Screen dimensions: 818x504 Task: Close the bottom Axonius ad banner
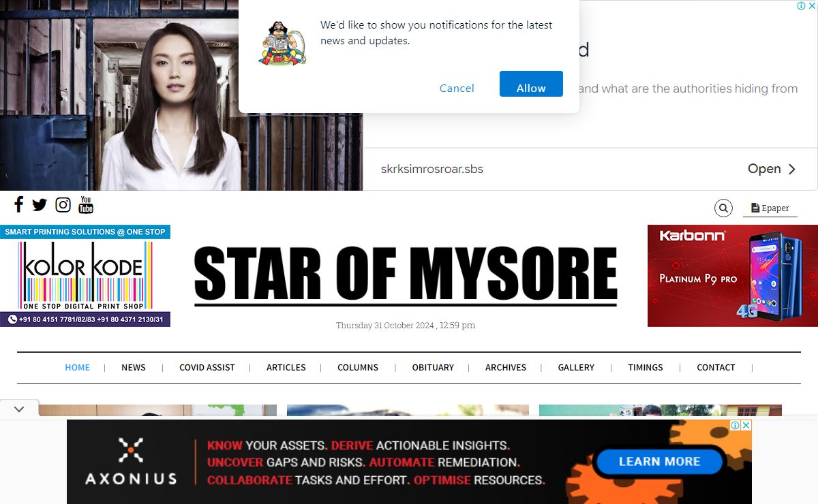(746, 426)
